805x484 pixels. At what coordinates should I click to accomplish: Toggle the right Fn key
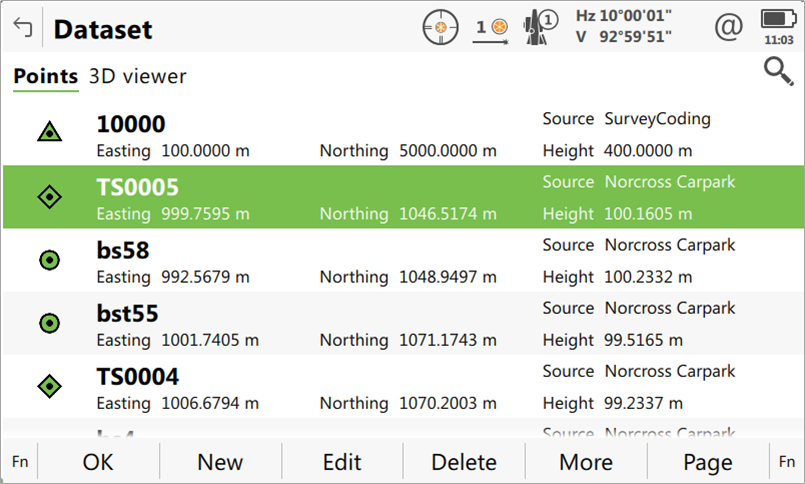tap(786, 462)
